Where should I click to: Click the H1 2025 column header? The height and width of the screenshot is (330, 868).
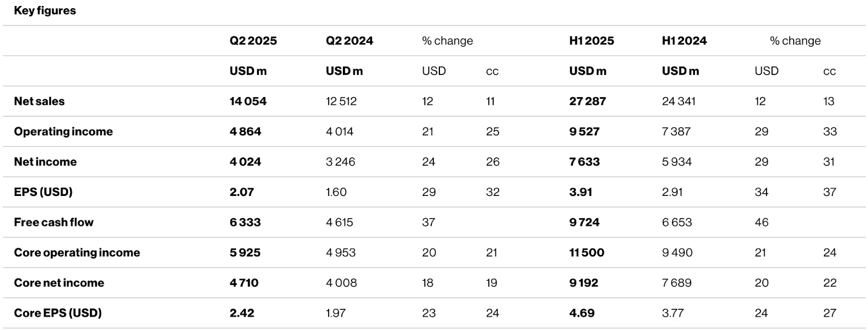[591, 41]
